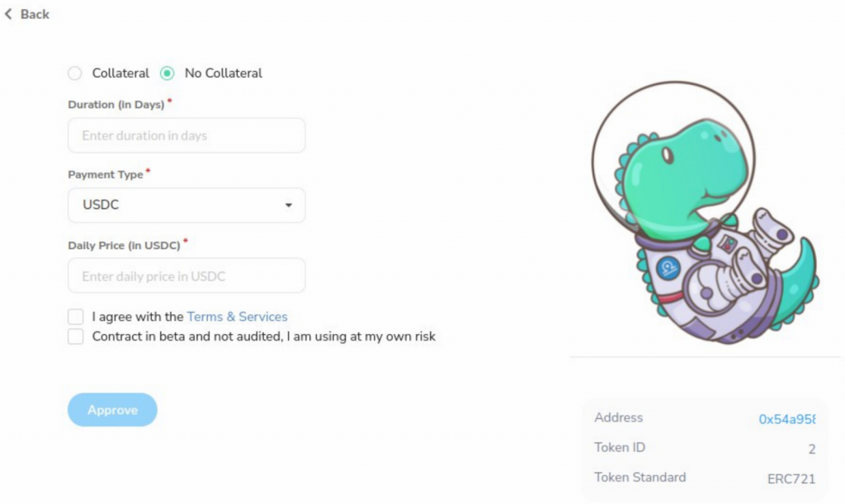
Task: Click the ERC721 token standard value
Action: coord(791,478)
